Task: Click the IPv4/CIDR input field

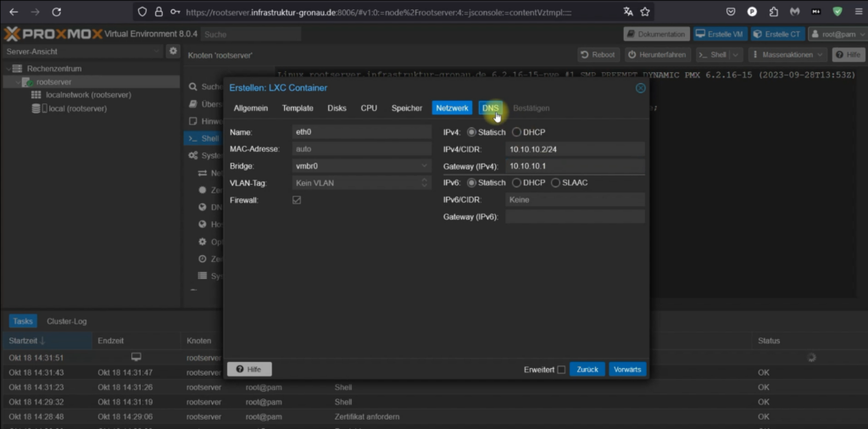Action: pyautogui.click(x=574, y=149)
